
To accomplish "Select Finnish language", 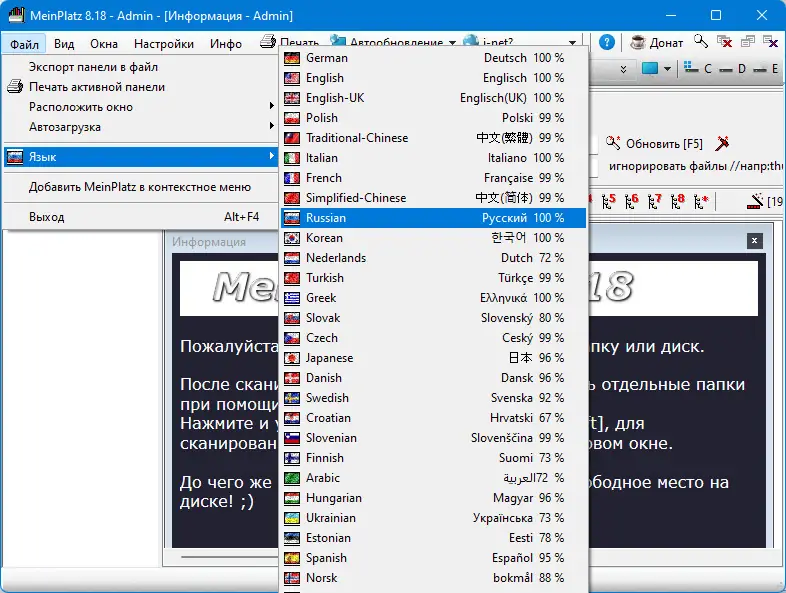I will (x=433, y=458).
